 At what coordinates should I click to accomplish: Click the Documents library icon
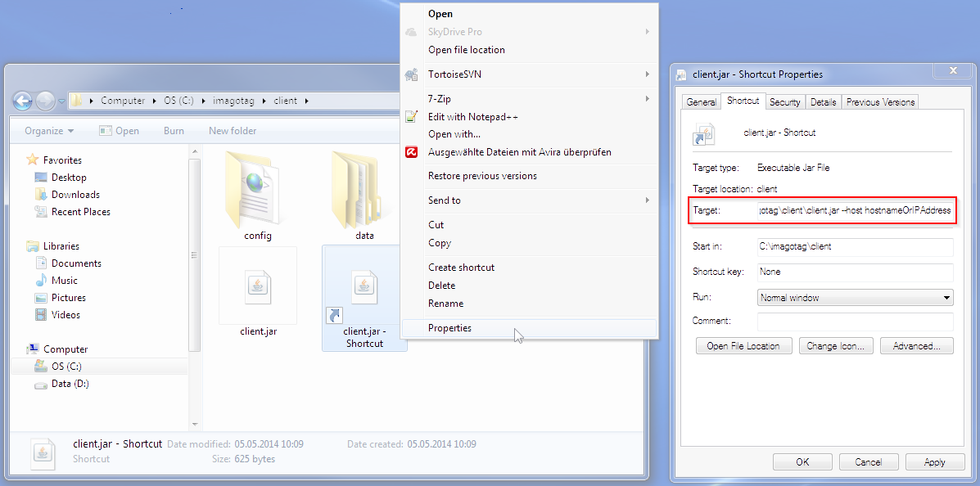pyautogui.click(x=41, y=263)
